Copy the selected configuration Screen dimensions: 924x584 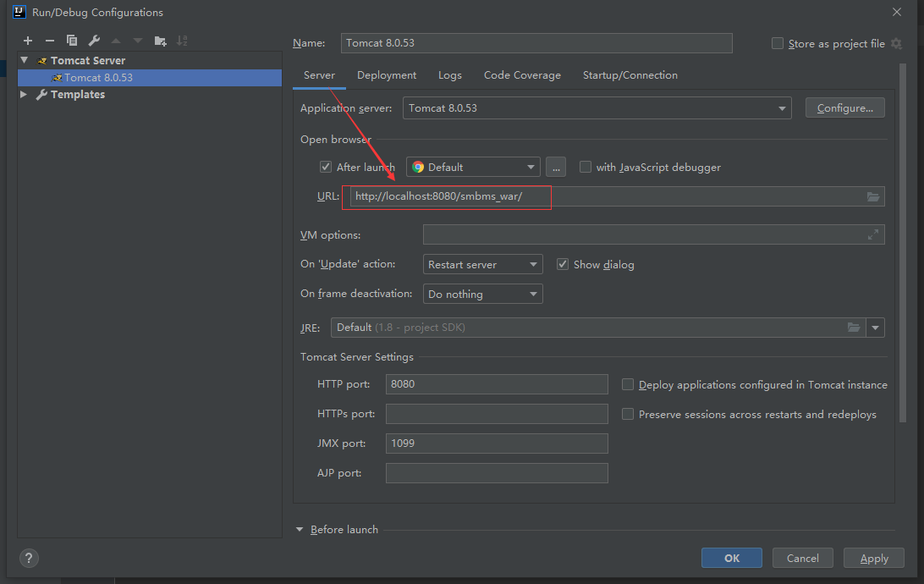coord(72,41)
